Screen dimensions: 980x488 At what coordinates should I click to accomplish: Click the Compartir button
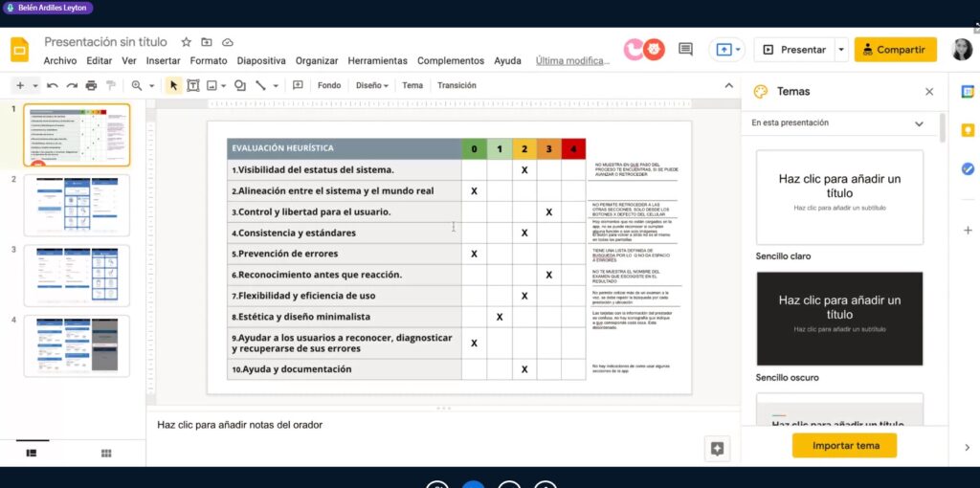896,50
